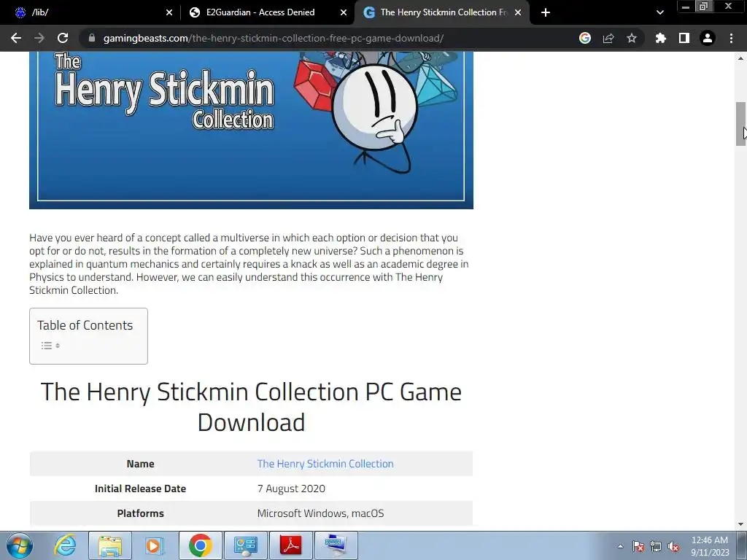747x560 pixels.
Task: Open the computer keyboard taskbar app
Action: click(x=336, y=545)
